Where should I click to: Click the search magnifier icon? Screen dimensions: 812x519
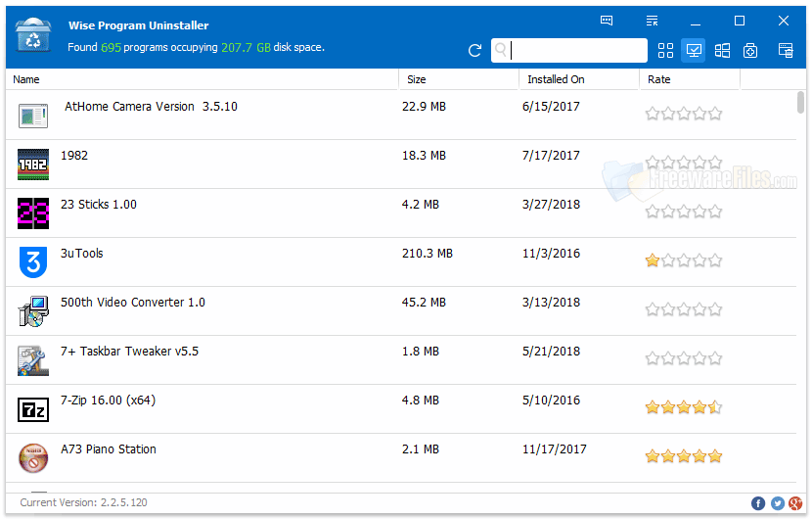tap(500, 50)
